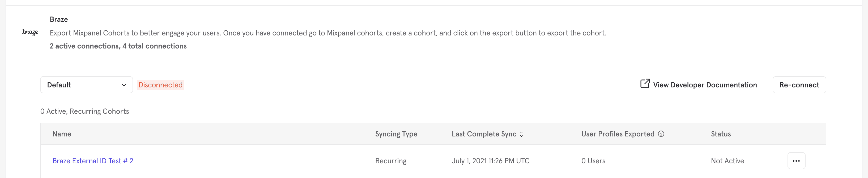Click the Name column header

click(62, 134)
